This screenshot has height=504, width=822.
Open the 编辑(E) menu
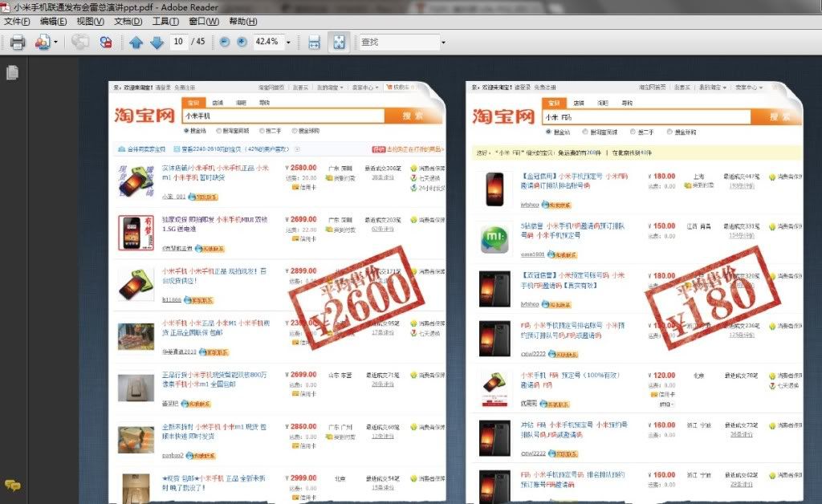point(53,21)
